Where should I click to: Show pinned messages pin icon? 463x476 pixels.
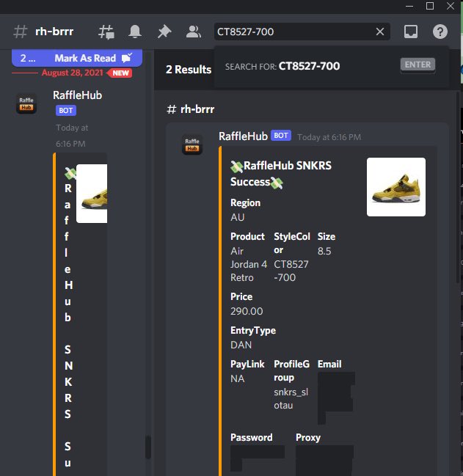coord(164,32)
